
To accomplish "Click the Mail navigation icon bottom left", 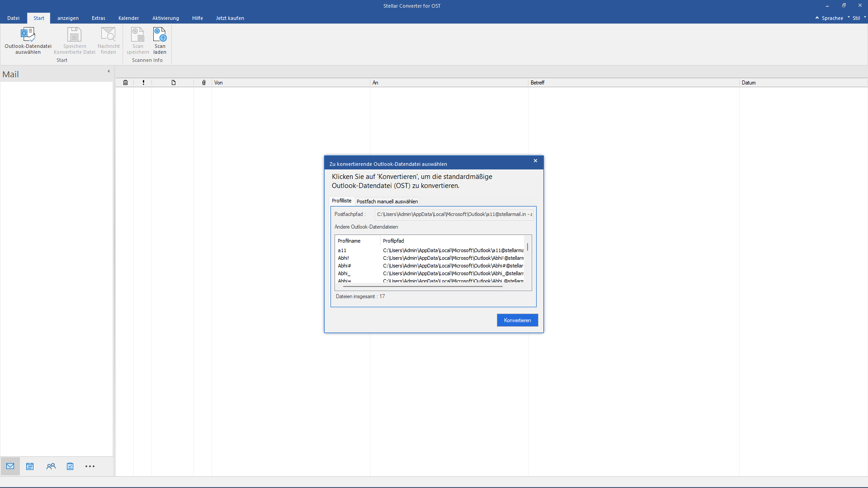I will coord(9,467).
